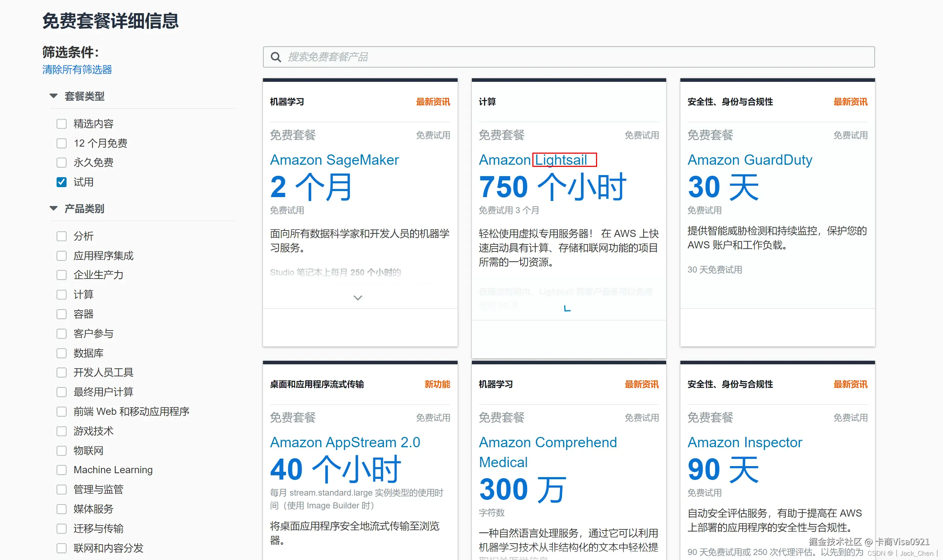Click 清除所有筛选器 link
This screenshot has height=560, width=943.
(x=77, y=70)
